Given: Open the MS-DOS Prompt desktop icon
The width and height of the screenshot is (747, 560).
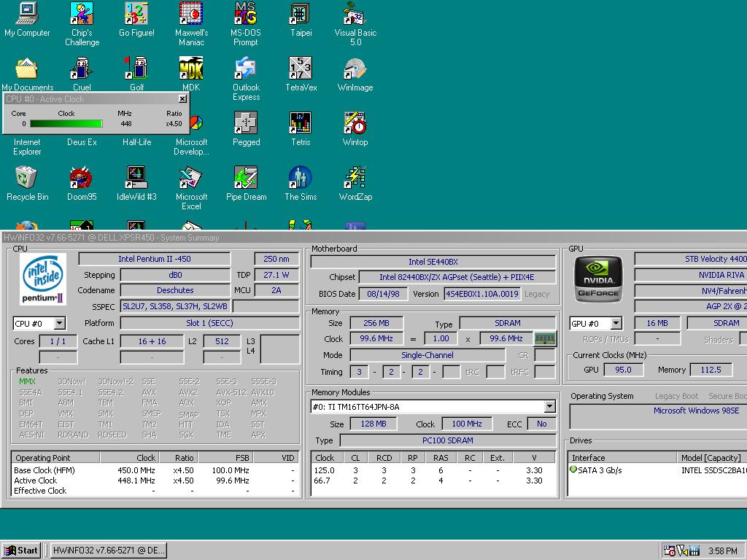Looking at the screenshot, I should click(x=245, y=15).
